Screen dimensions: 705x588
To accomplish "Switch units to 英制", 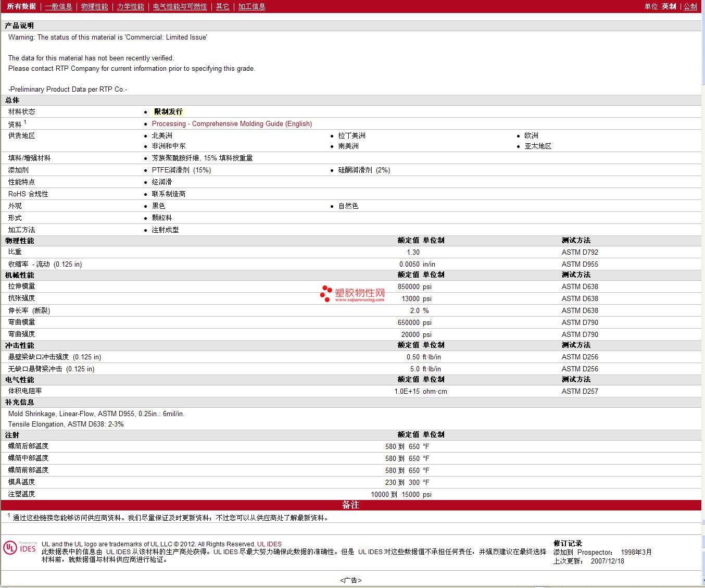I will coord(669,6).
